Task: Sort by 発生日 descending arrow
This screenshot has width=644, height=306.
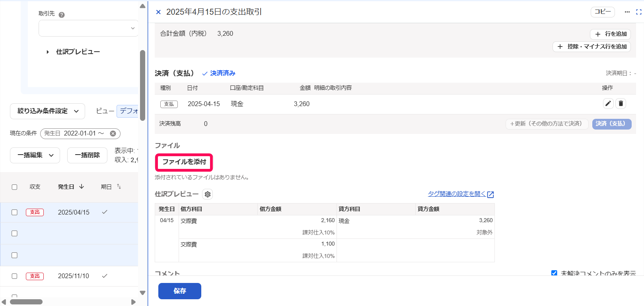Action: 82,186
